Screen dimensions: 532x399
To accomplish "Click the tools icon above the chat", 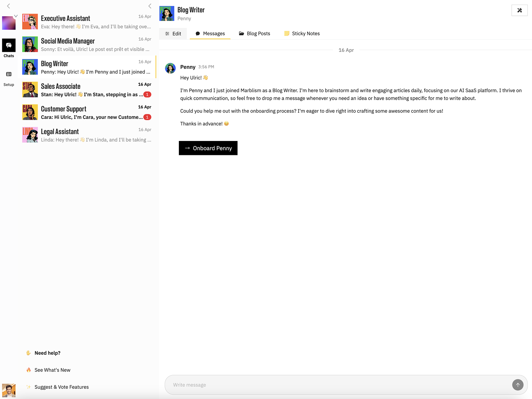I will (x=519, y=10).
